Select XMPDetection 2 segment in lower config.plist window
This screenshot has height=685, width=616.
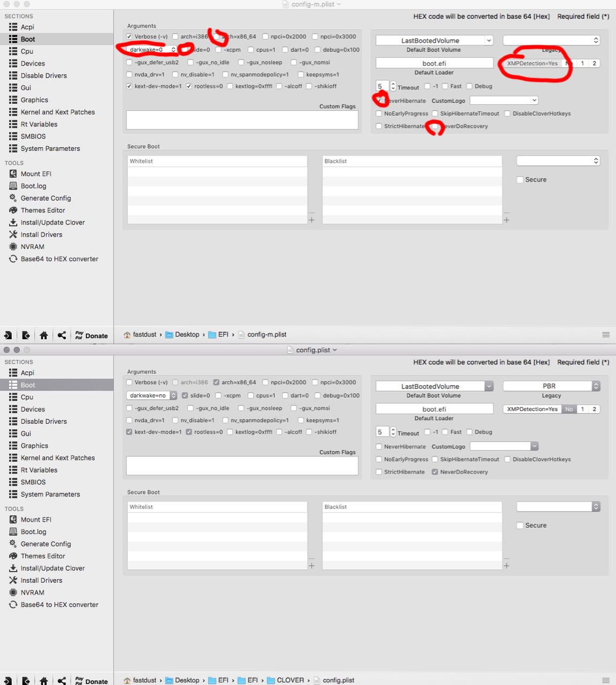tap(594, 409)
